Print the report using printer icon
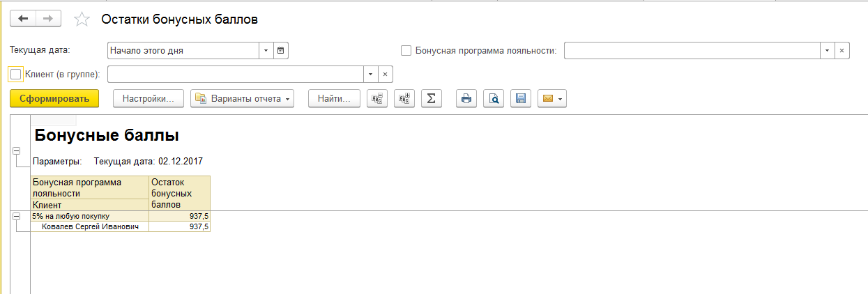 466,99
